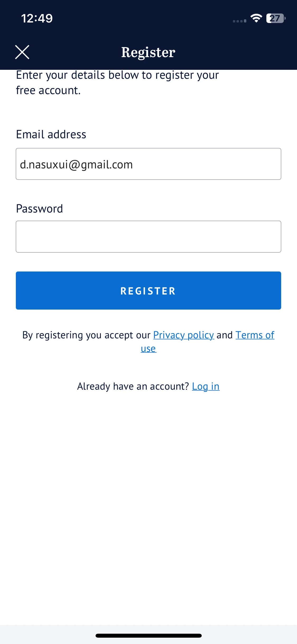Tap the battery level indicator showing 27
The image size is (297, 644).
coord(276,18)
